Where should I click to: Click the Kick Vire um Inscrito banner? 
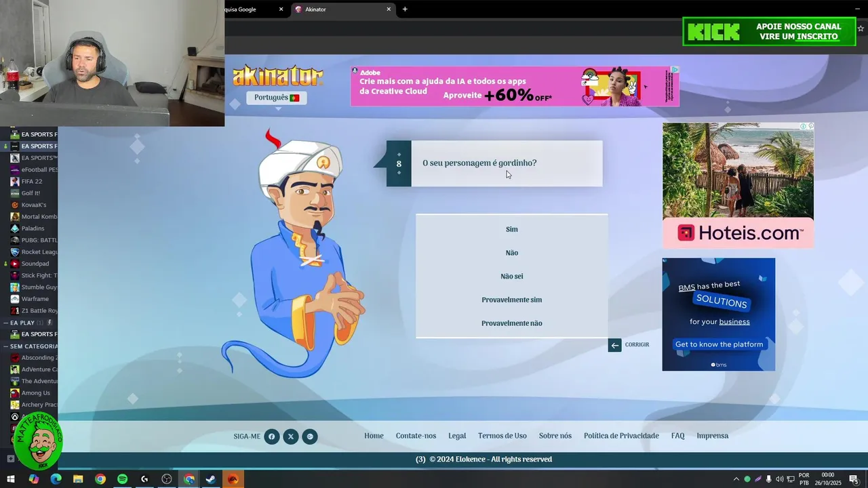[769, 31]
